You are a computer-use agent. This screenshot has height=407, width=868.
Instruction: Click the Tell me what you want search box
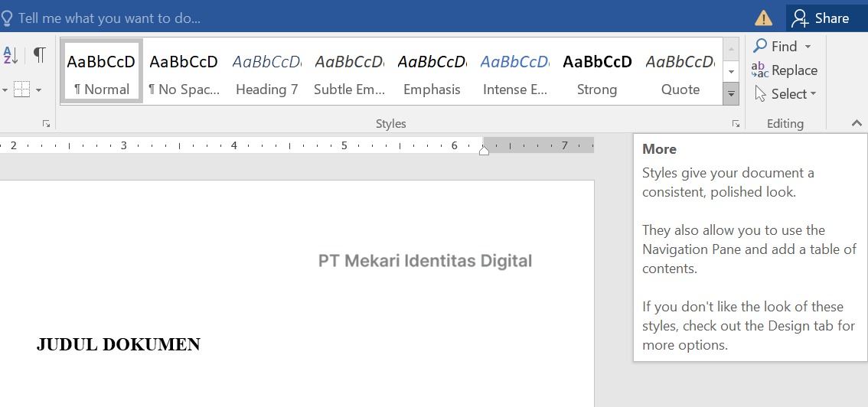click(x=109, y=18)
